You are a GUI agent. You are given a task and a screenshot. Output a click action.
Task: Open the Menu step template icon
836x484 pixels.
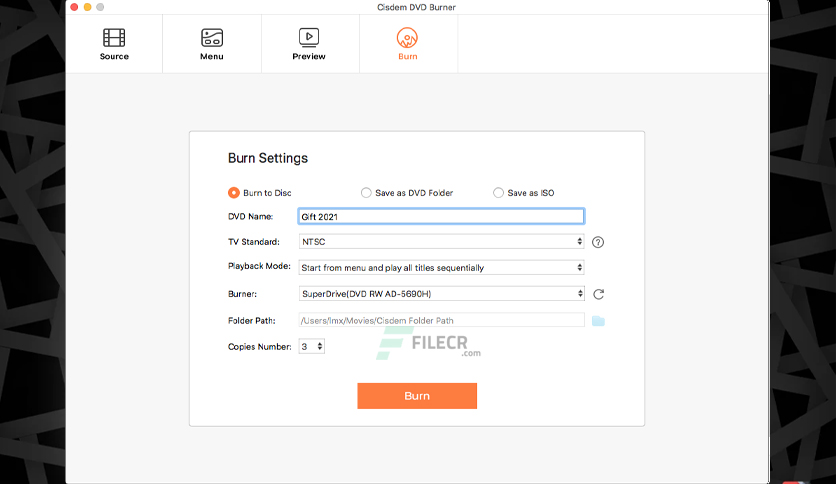click(x=212, y=38)
